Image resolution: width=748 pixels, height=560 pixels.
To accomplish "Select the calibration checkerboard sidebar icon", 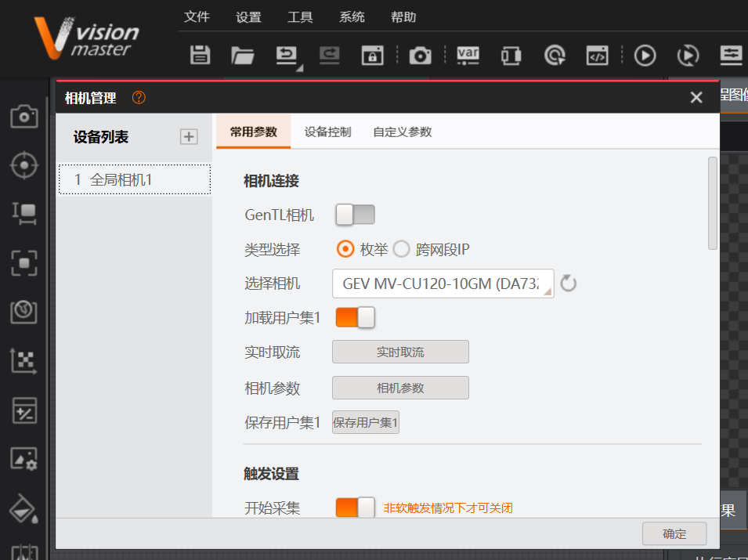I will point(23,360).
